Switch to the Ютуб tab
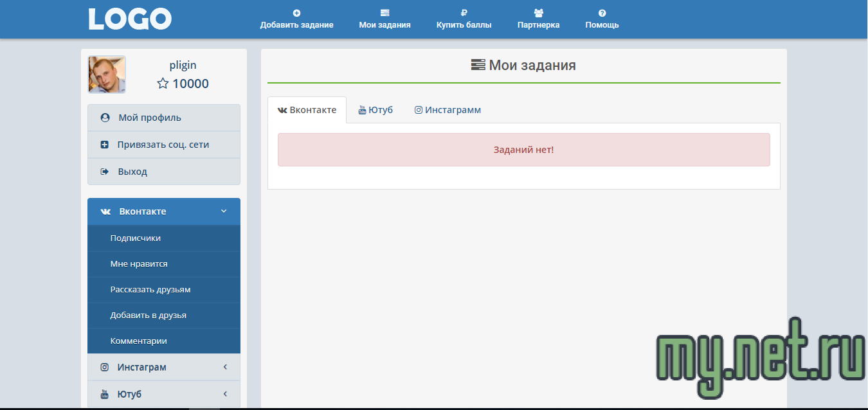Viewport: 868px width, 410px height. pyautogui.click(x=375, y=110)
